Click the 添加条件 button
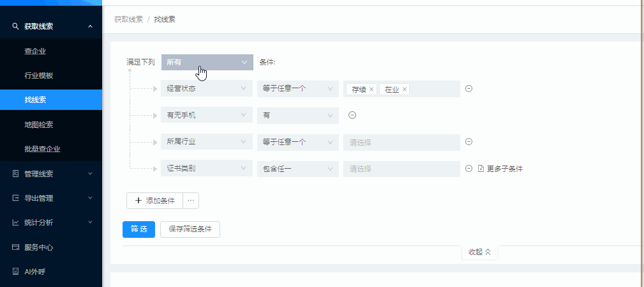 [155, 201]
